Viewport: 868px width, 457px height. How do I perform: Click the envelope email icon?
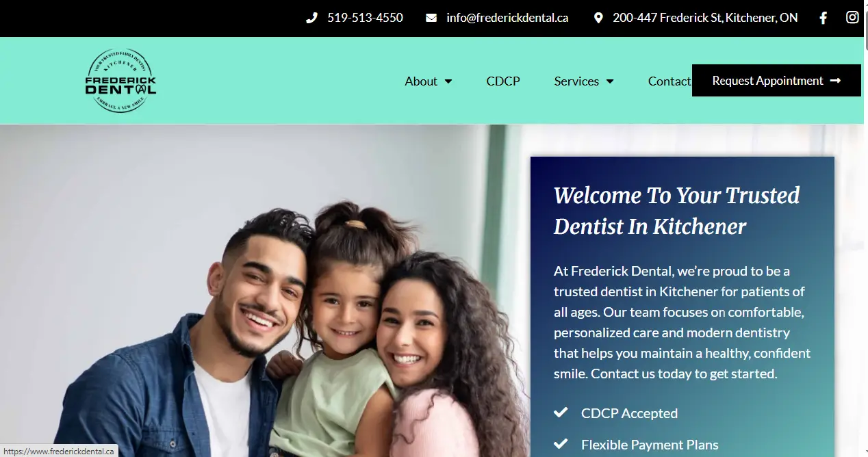coord(431,18)
